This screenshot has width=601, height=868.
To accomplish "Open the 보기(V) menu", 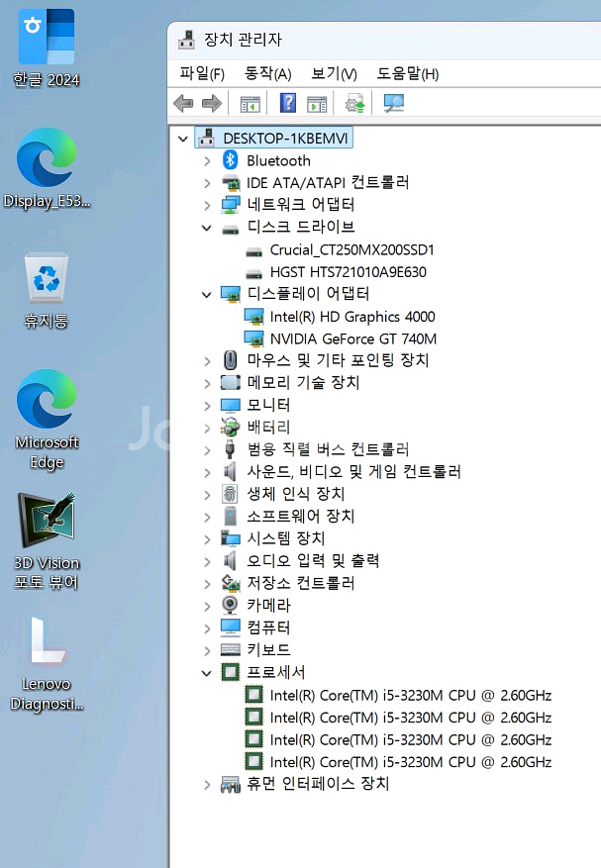I will tap(334, 73).
